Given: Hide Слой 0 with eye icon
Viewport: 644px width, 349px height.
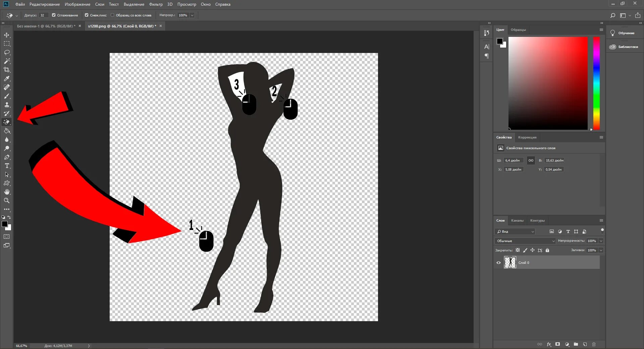Looking at the screenshot, I should coord(498,263).
